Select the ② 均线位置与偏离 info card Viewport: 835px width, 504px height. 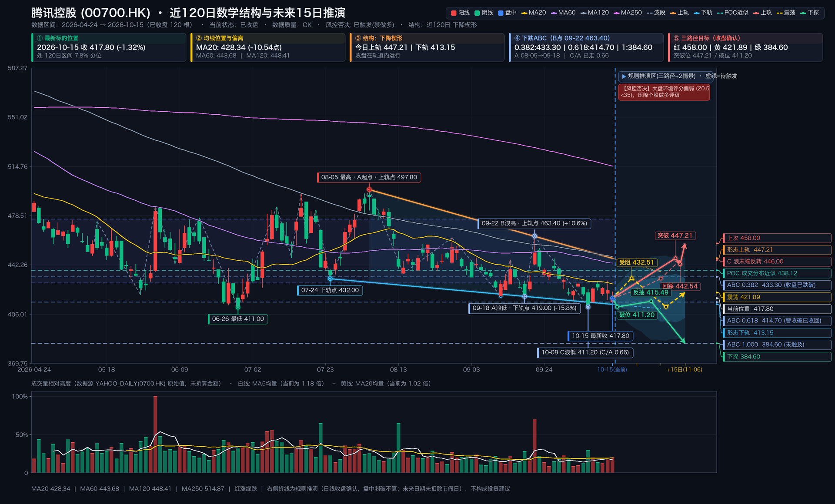[268, 47]
